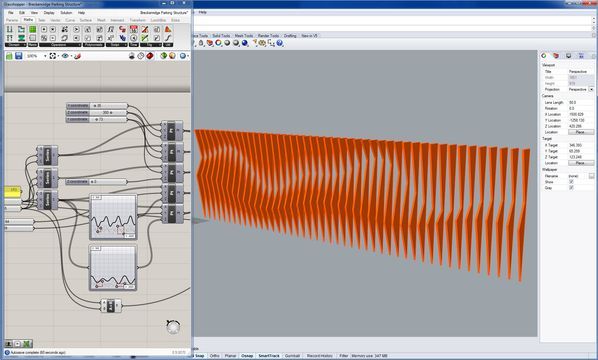Toggle Osnap in status bar

pyautogui.click(x=247, y=356)
